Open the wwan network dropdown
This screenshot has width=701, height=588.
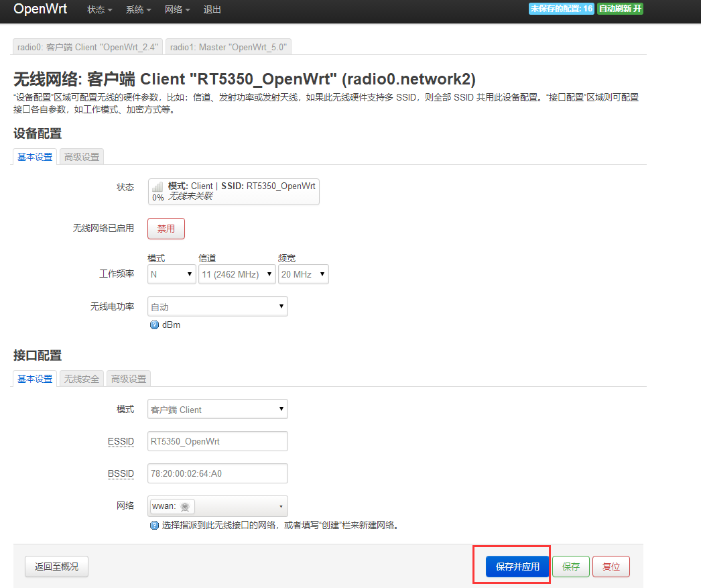coord(218,506)
